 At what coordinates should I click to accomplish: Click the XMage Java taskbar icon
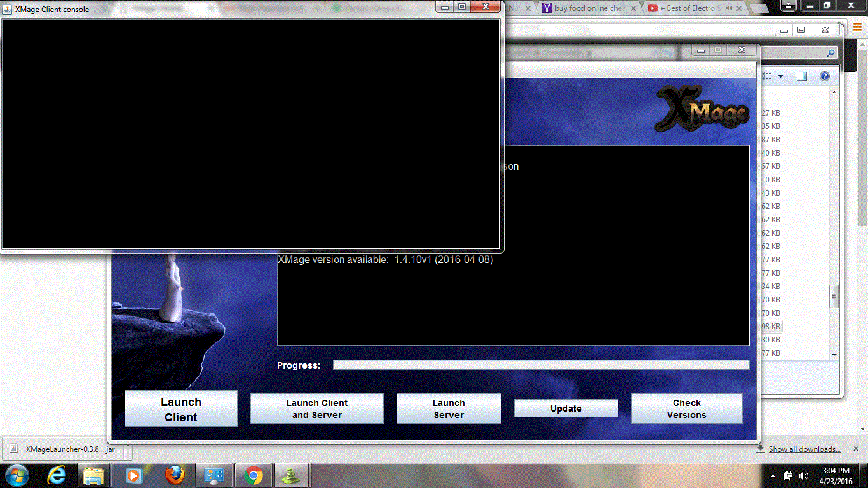coord(292,475)
